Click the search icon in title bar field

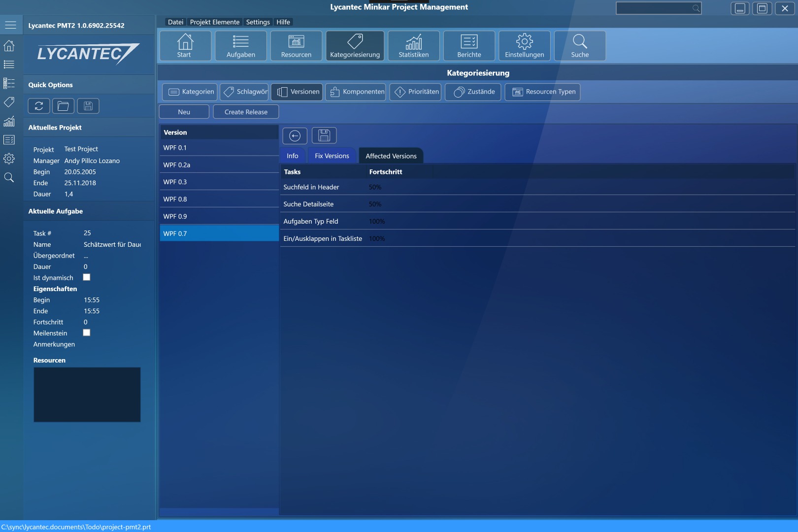pos(696,8)
